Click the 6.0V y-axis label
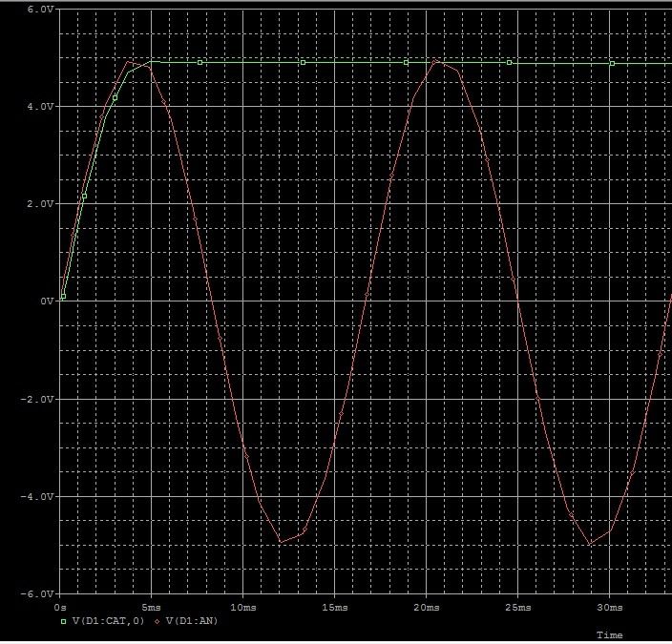 point(40,9)
